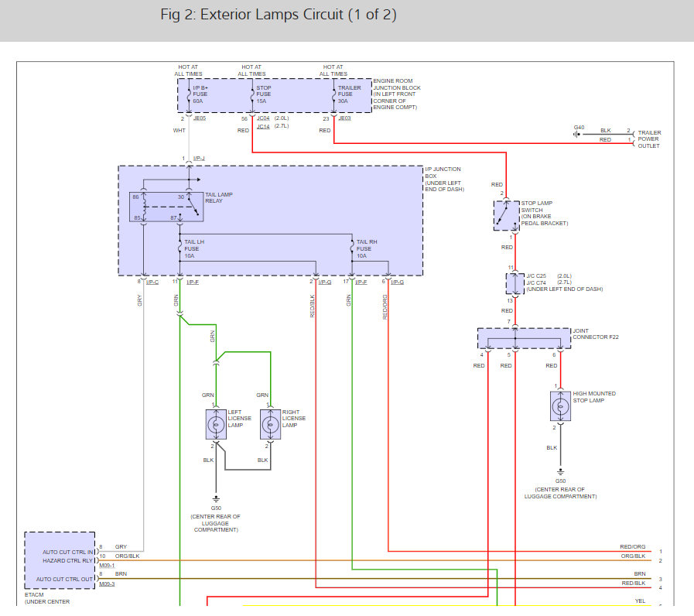Click the Right License Lamp bulb symbol
The width and height of the screenshot is (694, 616).
point(271,425)
